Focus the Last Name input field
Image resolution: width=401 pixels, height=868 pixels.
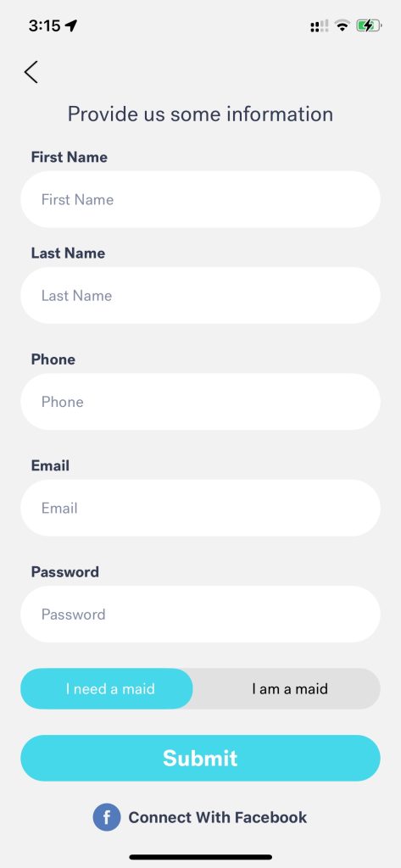pos(200,296)
